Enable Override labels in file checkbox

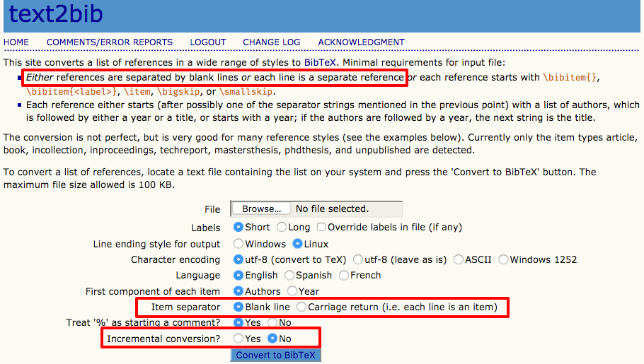click(321, 227)
